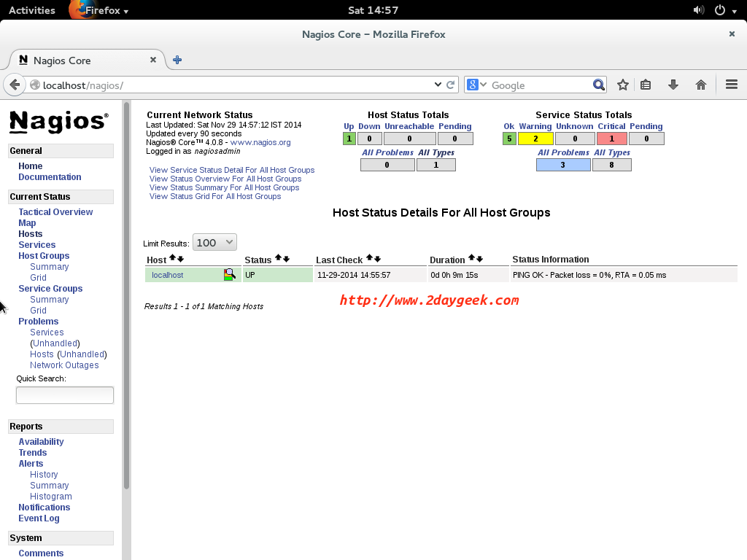The height and width of the screenshot is (560, 747).
Task: Open Availability under Reports
Action: point(41,442)
